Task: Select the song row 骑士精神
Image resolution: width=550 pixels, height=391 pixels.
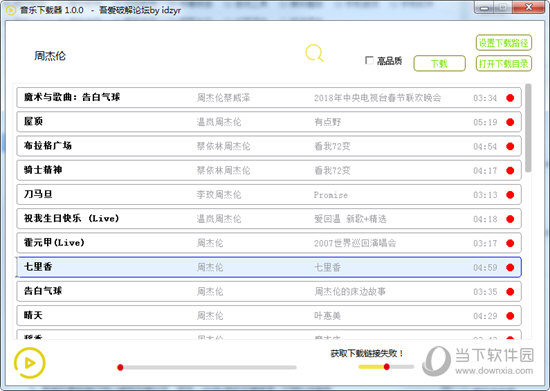Action: [x=269, y=170]
